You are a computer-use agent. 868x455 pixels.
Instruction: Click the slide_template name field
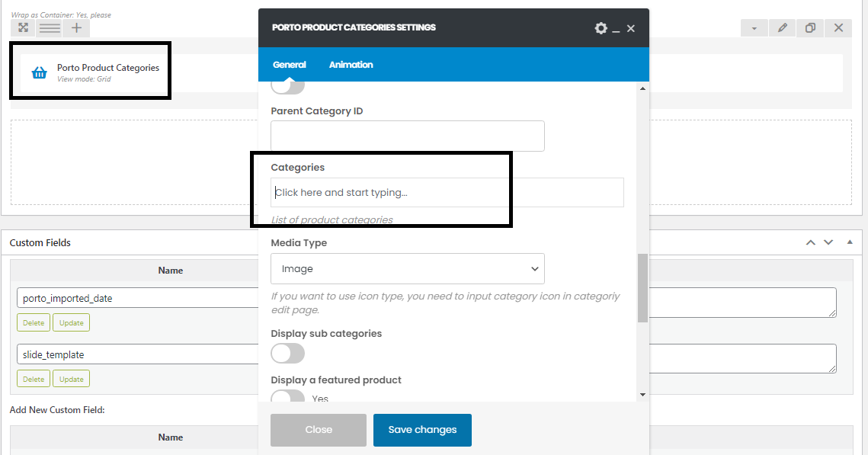point(138,354)
